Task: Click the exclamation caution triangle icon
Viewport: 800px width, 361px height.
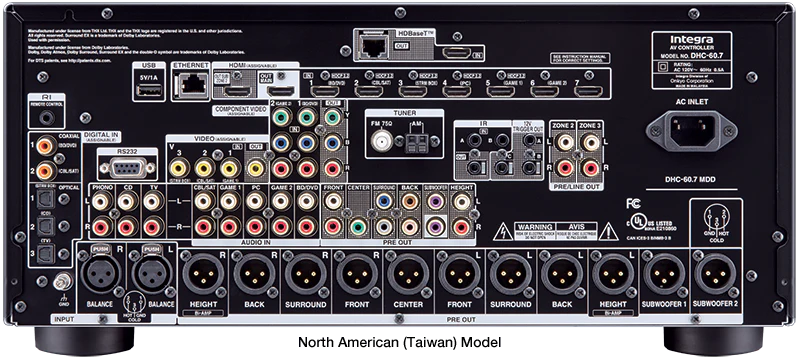Action: coord(609,232)
